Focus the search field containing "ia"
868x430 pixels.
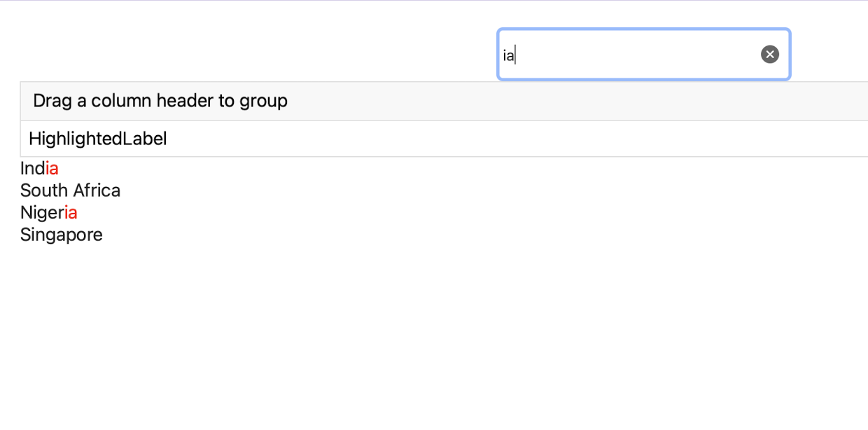(x=630, y=55)
